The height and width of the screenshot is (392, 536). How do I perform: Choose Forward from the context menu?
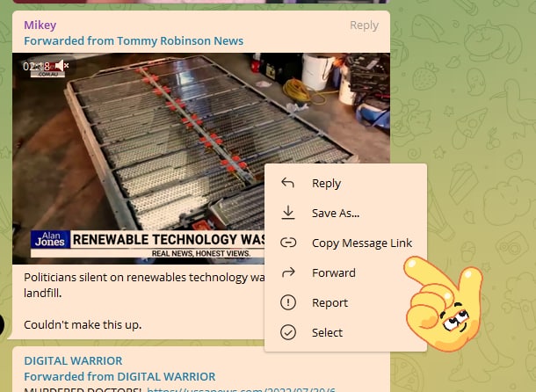coord(333,272)
